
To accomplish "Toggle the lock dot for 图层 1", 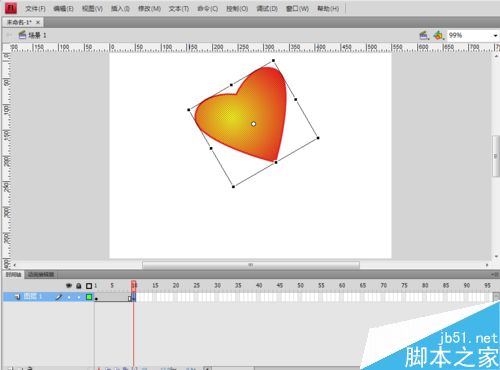I will [x=79, y=297].
